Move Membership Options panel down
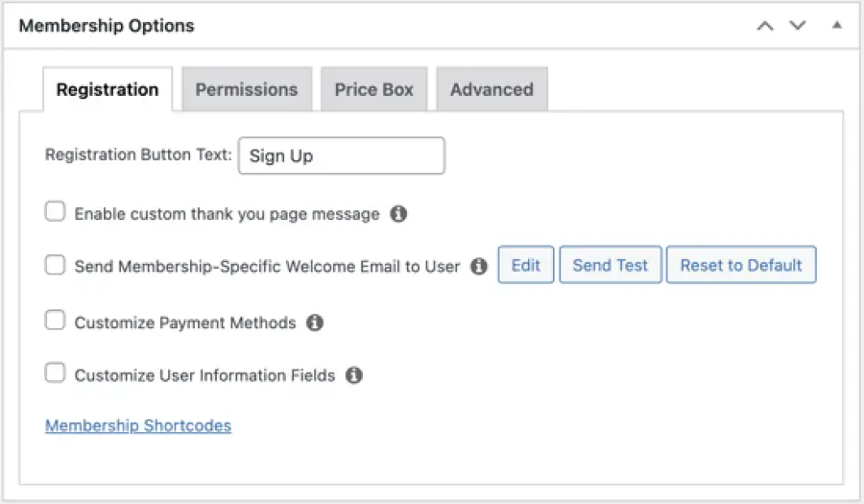The image size is (864, 504). click(798, 25)
